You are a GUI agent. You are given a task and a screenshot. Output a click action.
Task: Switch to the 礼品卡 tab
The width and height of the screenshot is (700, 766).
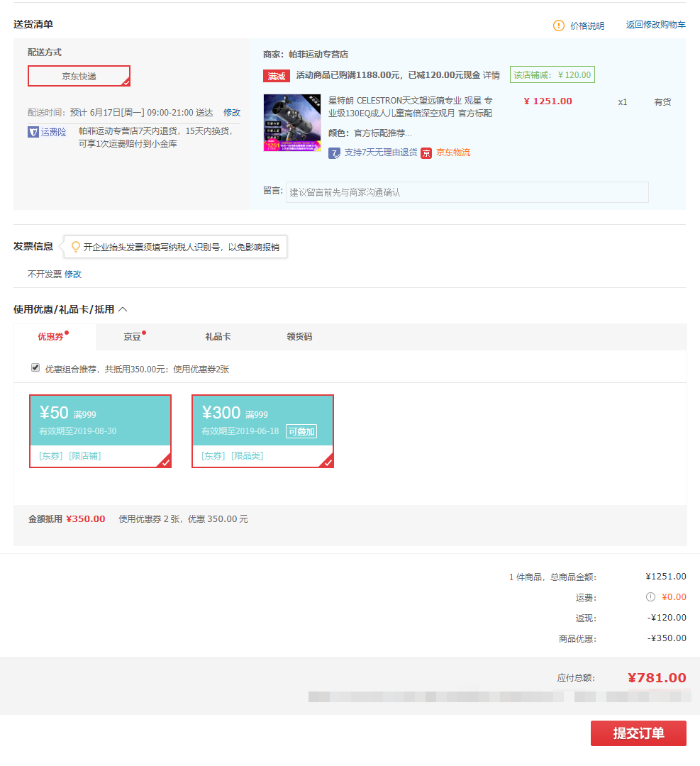[x=218, y=337]
